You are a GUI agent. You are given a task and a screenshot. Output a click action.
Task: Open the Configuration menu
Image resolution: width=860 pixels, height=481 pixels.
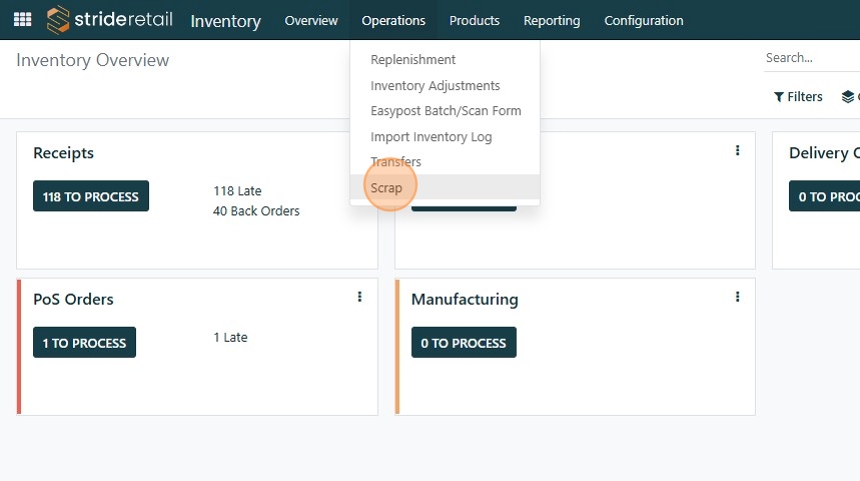pos(644,20)
